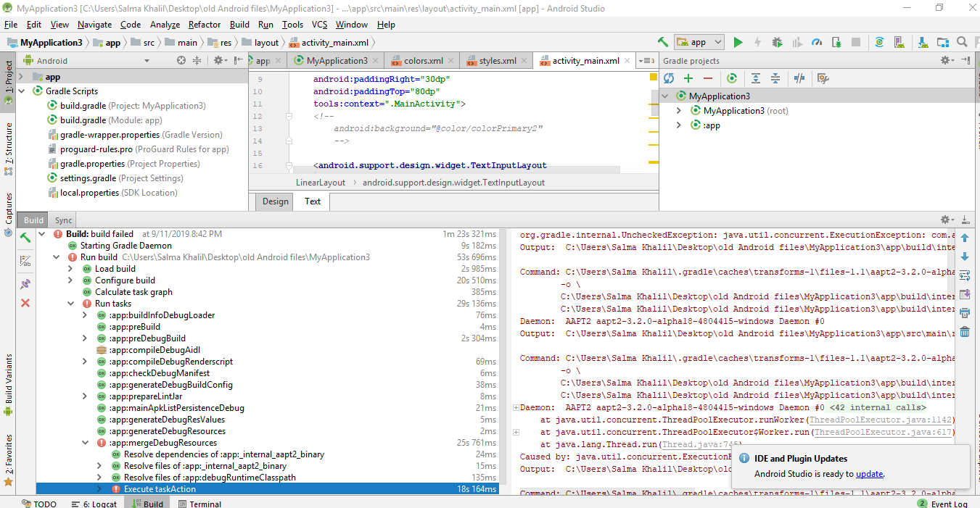Open the Event Log button
This screenshot has width=980, height=508.
point(943,504)
